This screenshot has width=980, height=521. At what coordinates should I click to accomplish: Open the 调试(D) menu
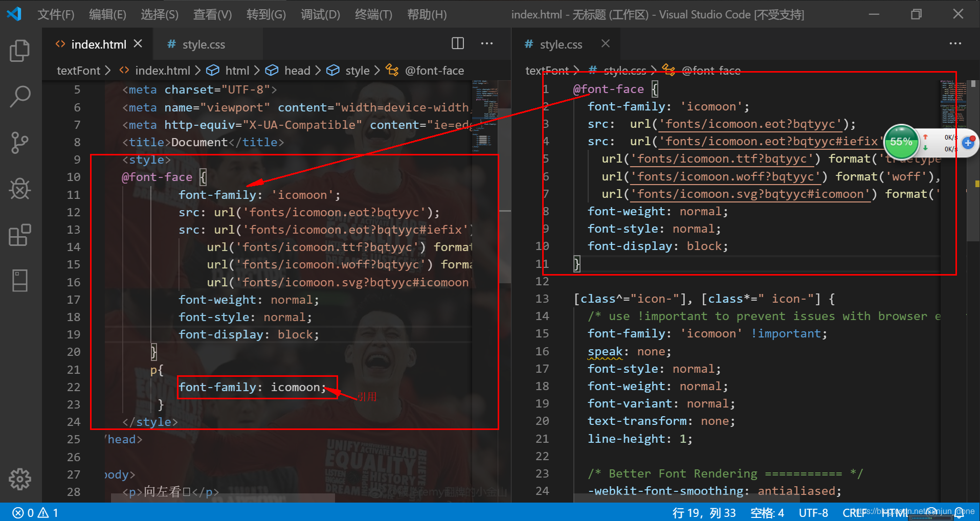click(320, 14)
